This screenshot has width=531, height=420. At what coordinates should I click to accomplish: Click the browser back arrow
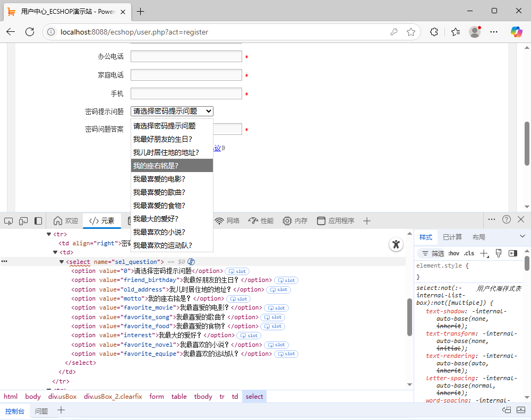(x=11, y=32)
